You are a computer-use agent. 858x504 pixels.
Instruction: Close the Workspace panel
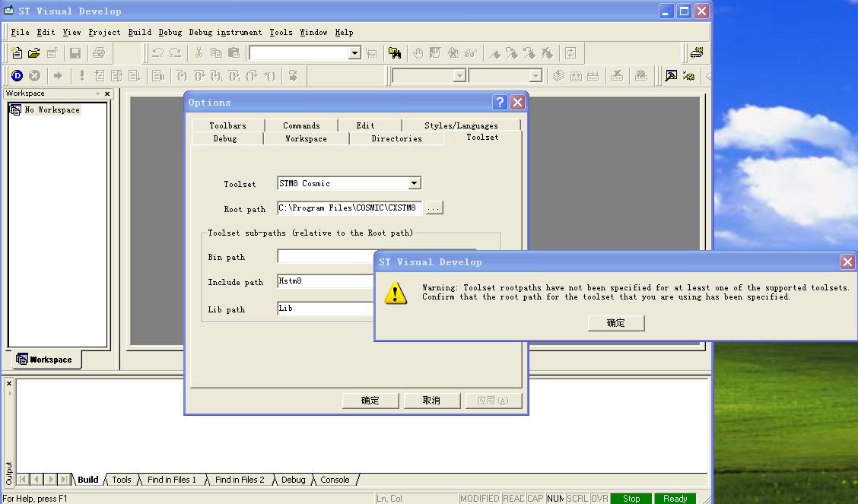click(107, 94)
